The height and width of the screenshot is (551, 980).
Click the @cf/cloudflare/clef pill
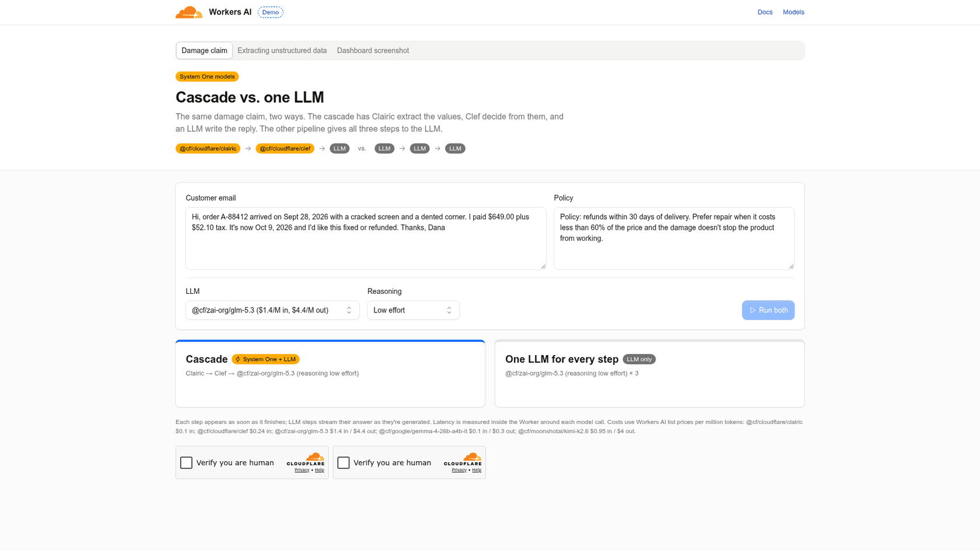(x=285, y=149)
